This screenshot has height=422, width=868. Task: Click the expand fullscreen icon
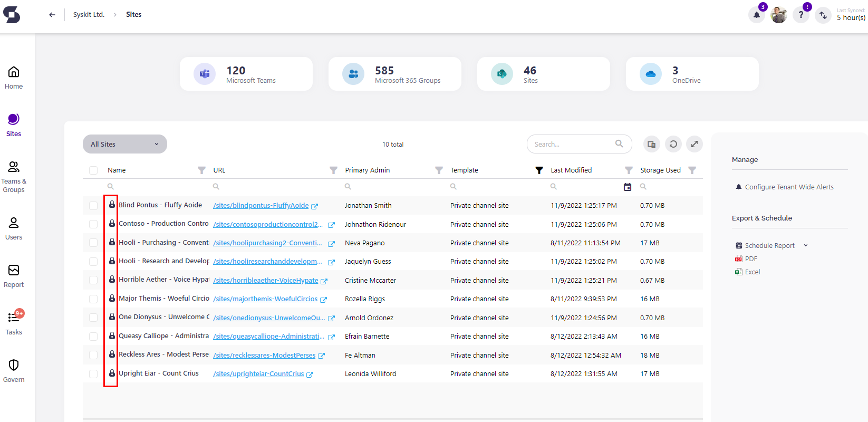pos(695,144)
